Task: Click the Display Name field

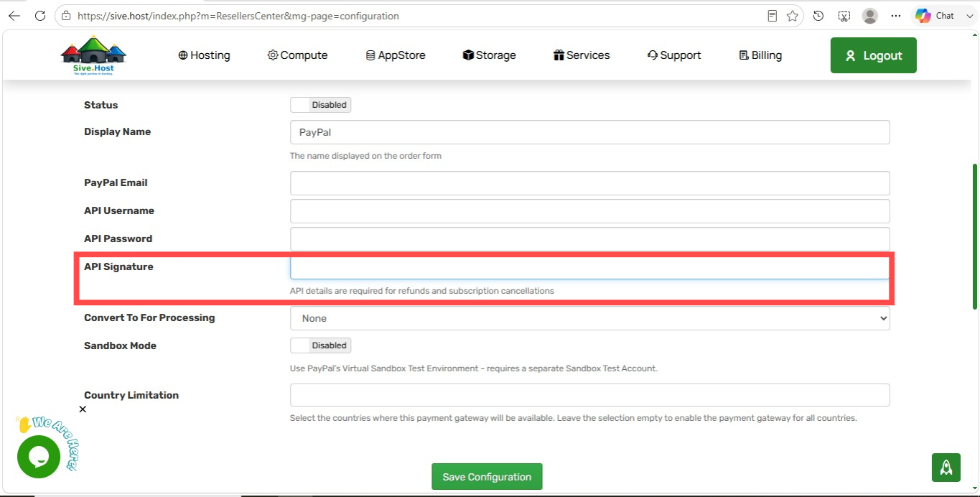Action: (589, 132)
